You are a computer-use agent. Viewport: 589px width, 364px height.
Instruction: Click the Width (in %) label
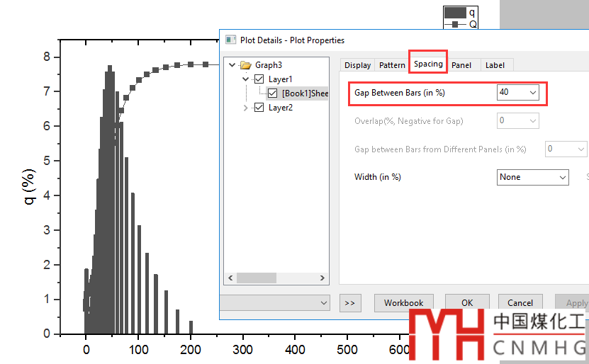(x=378, y=177)
